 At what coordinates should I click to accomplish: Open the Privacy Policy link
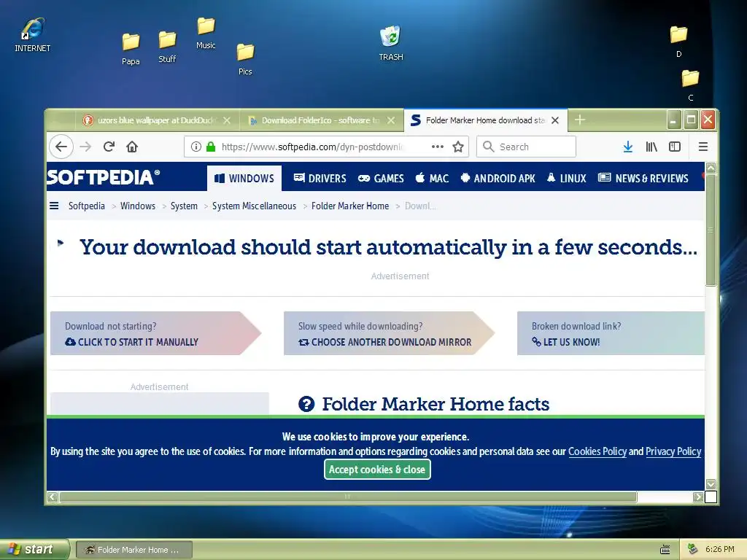tap(673, 451)
